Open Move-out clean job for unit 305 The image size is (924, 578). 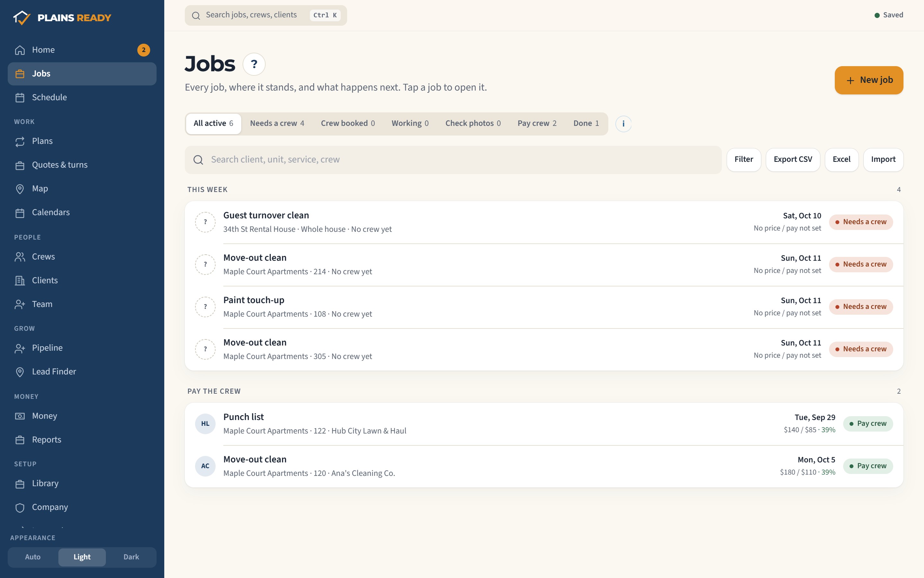pyautogui.click(x=544, y=349)
